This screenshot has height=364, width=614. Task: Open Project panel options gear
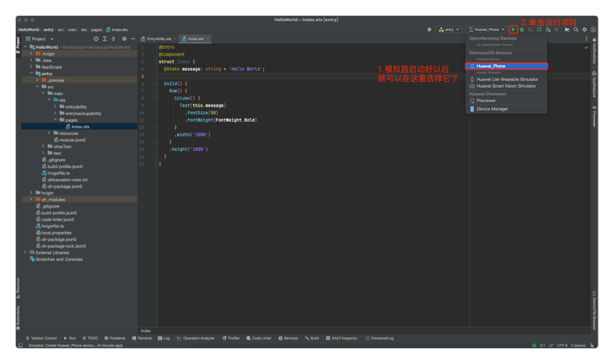coord(124,39)
